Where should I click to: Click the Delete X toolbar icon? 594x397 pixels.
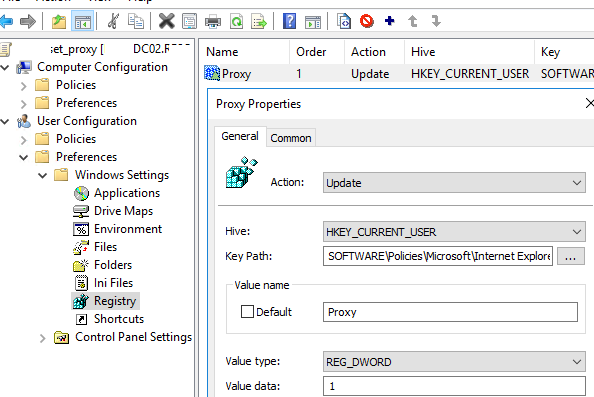(166, 21)
